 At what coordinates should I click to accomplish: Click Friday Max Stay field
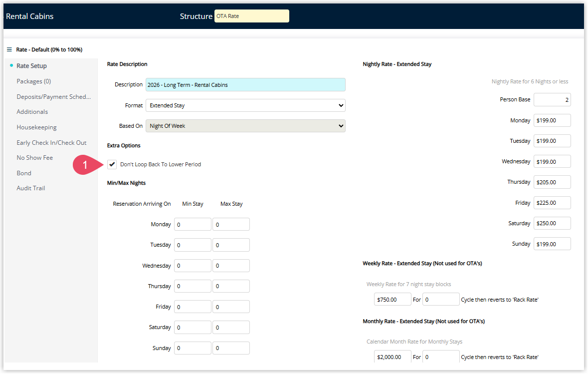pyautogui.click(x=231, y=307)
